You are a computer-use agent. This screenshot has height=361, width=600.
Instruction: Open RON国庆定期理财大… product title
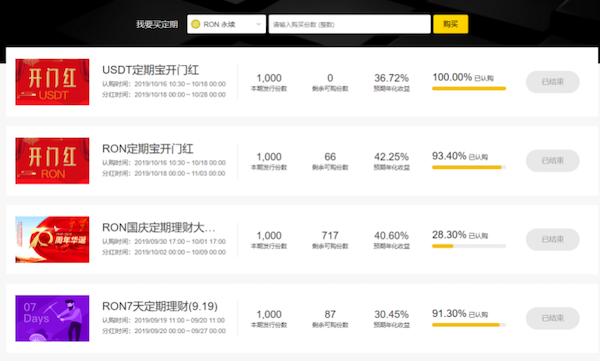[x=158, y=228]
